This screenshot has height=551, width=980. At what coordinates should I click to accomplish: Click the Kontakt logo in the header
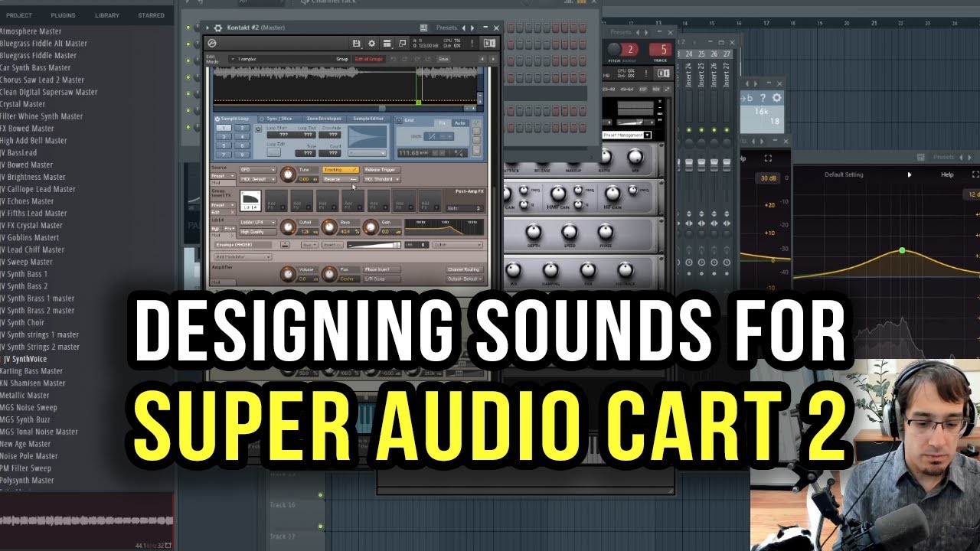211,44
